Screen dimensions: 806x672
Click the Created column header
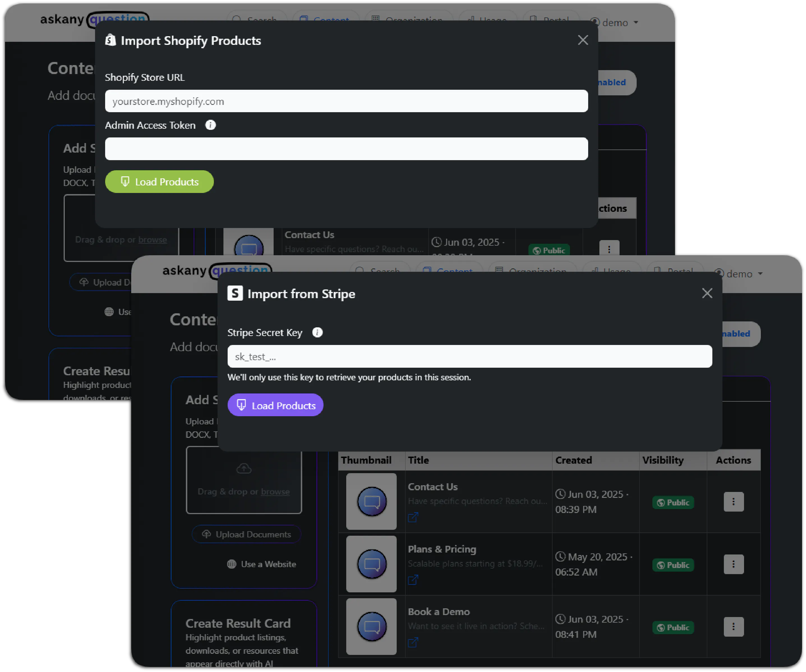(573, 460)
